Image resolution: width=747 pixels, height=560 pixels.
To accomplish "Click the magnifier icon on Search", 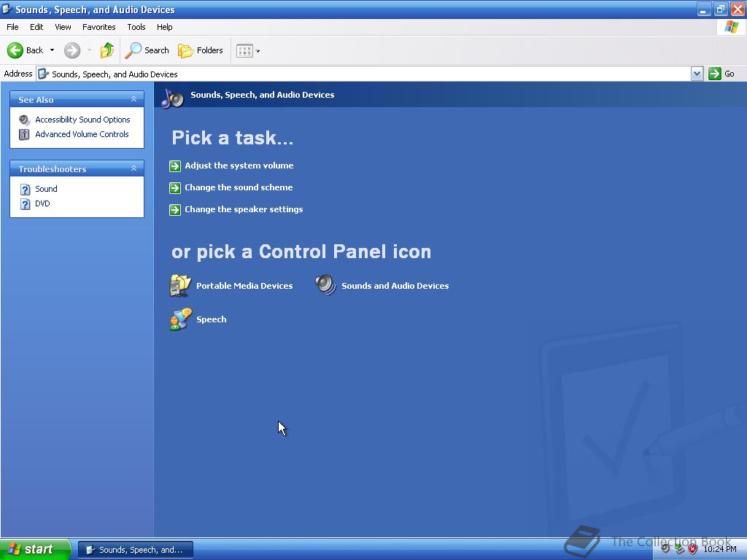I will pyautogui.click(x=133, y=50).
